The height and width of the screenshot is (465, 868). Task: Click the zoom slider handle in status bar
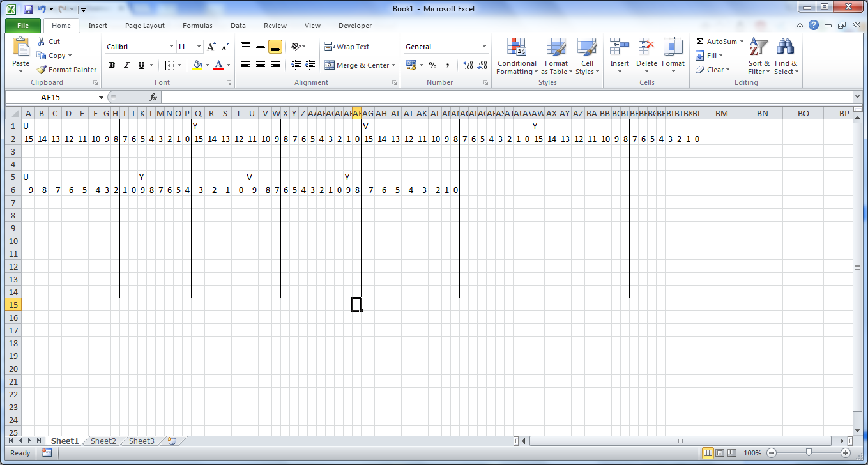(x=809, y=453)
